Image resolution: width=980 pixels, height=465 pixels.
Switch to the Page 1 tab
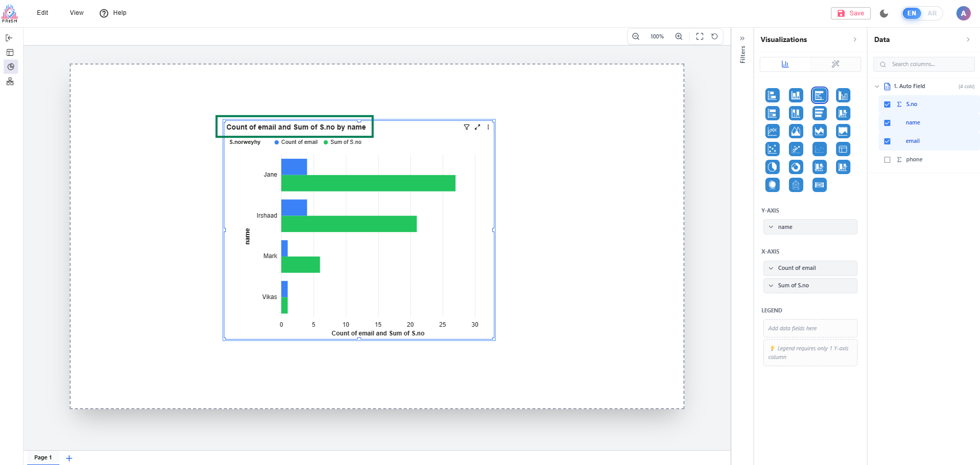tap(43, 457)
